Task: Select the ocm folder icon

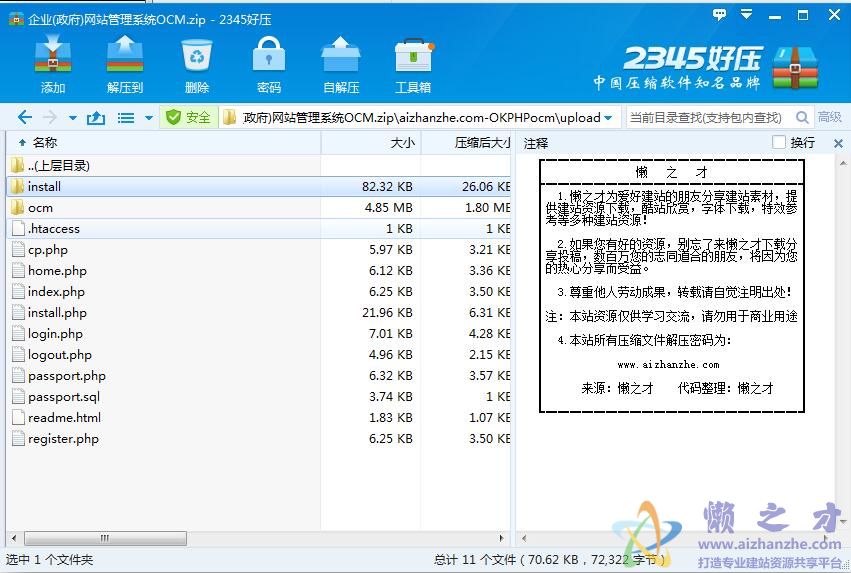Action: click(18, 207)
